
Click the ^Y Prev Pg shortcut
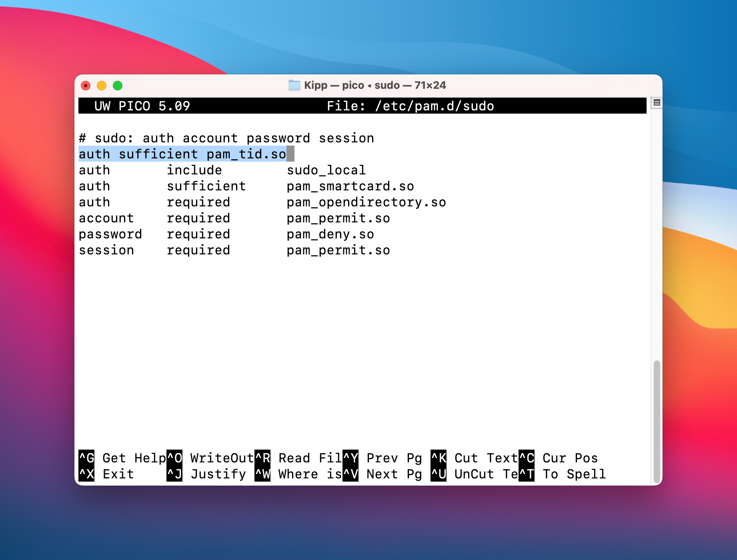(383, 458)
